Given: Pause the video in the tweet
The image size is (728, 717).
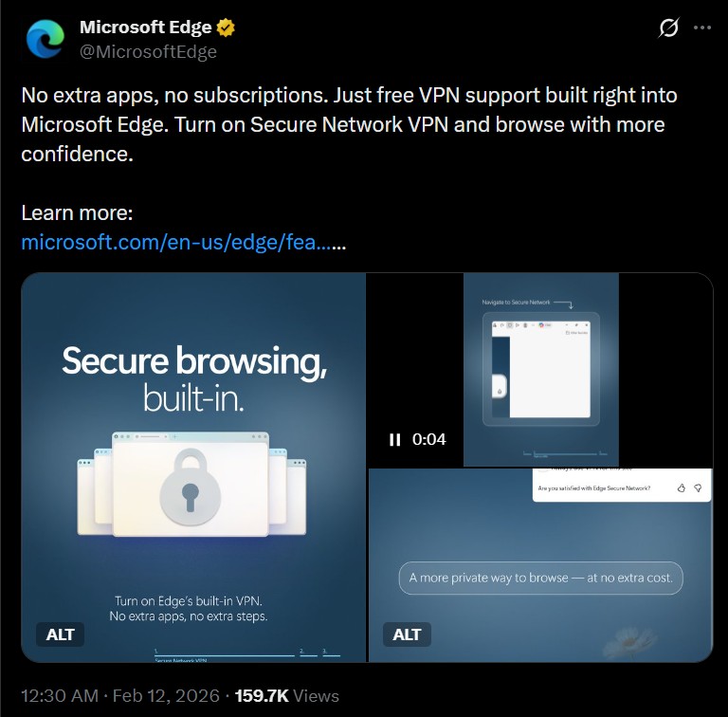Looking at the screenshot, I should [x=394, y=439].
